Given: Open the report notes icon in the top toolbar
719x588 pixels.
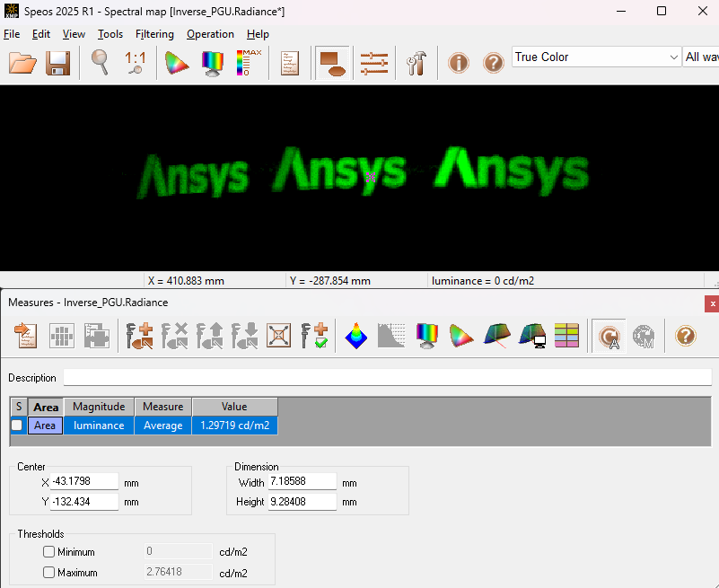Looking at the screenshot, I should [290, 63].
